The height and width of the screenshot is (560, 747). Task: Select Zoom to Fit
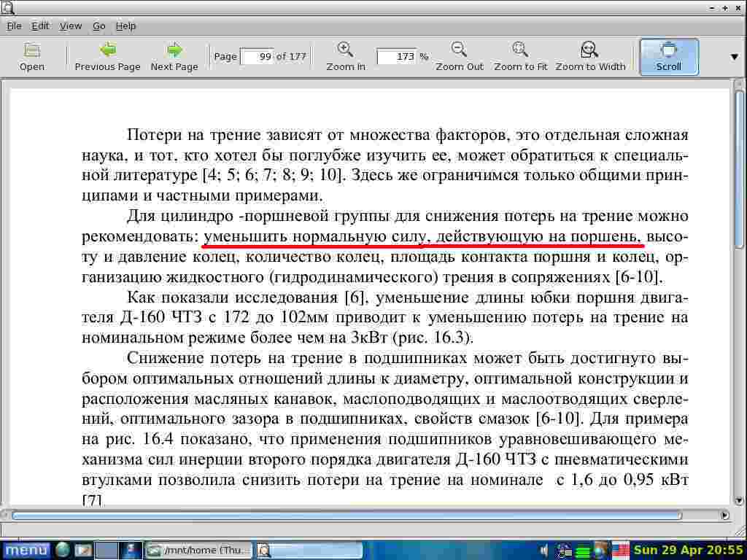(520, 57)
